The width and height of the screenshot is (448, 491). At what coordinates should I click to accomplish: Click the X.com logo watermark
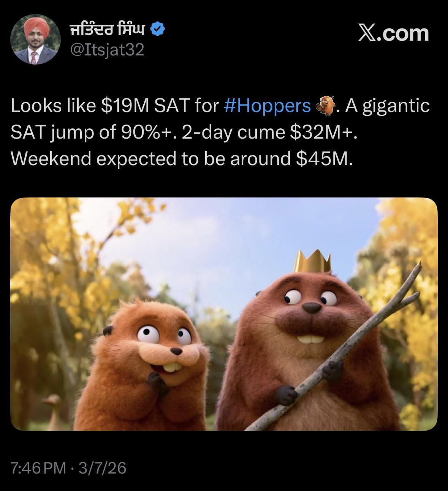click(394, 33)
